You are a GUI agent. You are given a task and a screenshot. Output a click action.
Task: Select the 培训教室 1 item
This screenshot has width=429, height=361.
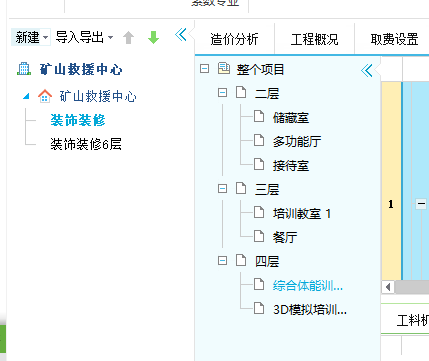(302, 214)
